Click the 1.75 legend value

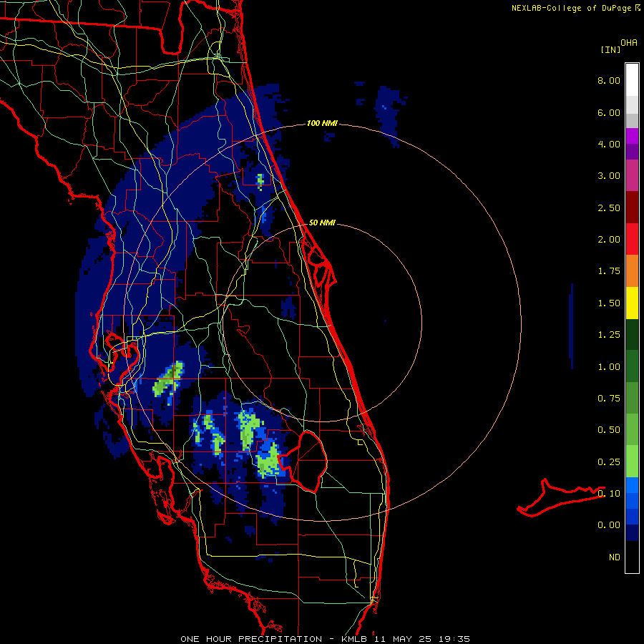coord(609,271)
